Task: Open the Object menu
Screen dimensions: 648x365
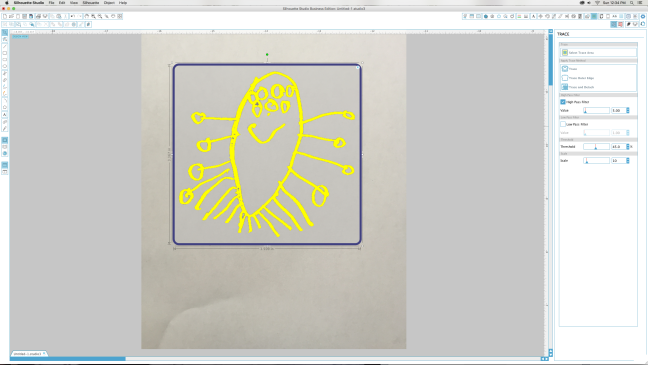Action: click(x=109, y=2)
